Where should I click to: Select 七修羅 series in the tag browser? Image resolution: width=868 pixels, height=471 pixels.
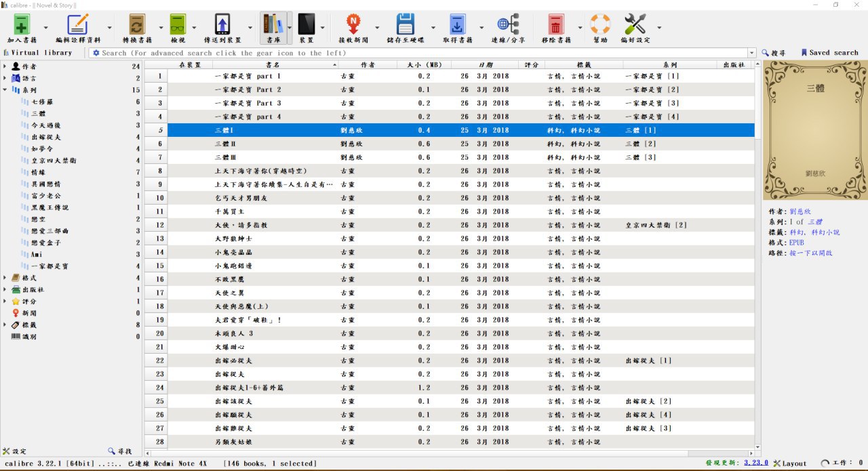[x=42, y=102]
